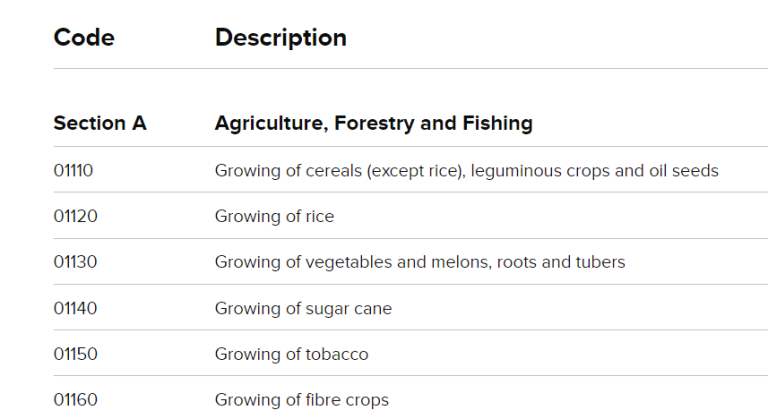Select the Section A row label
768x419 pixels.
[100, 124]
